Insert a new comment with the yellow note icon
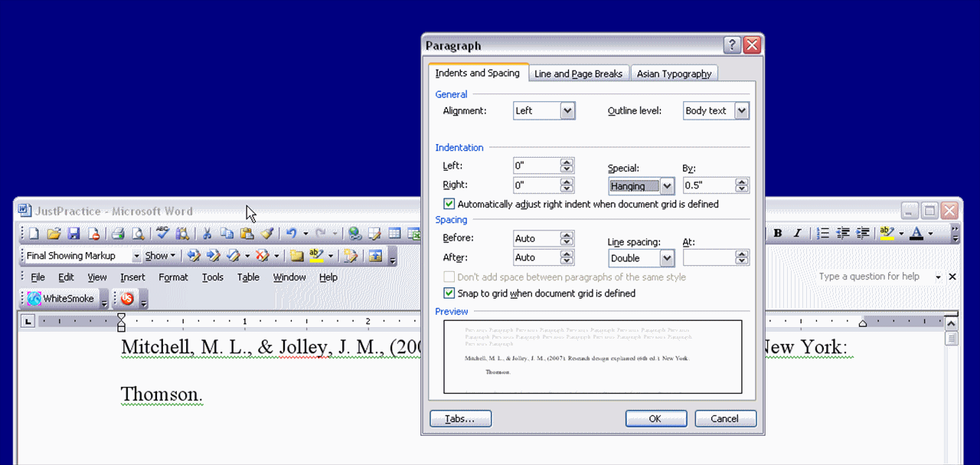The image size is (980, 465). (297, 256)
